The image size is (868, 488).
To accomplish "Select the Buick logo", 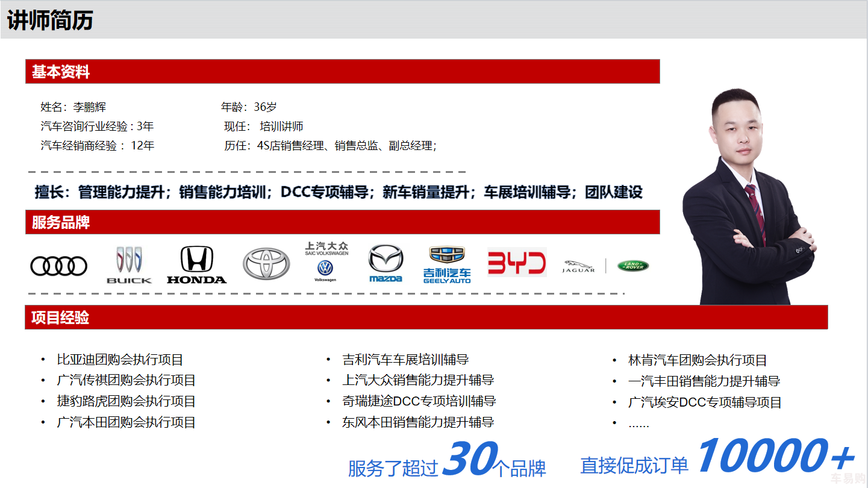I will [129, 264].
